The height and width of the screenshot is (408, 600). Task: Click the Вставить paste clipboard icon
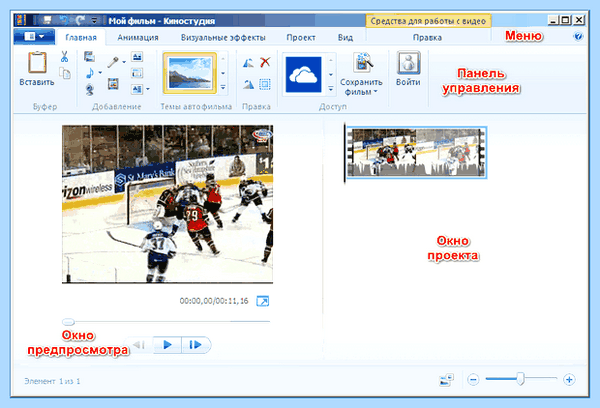point(37,62)
